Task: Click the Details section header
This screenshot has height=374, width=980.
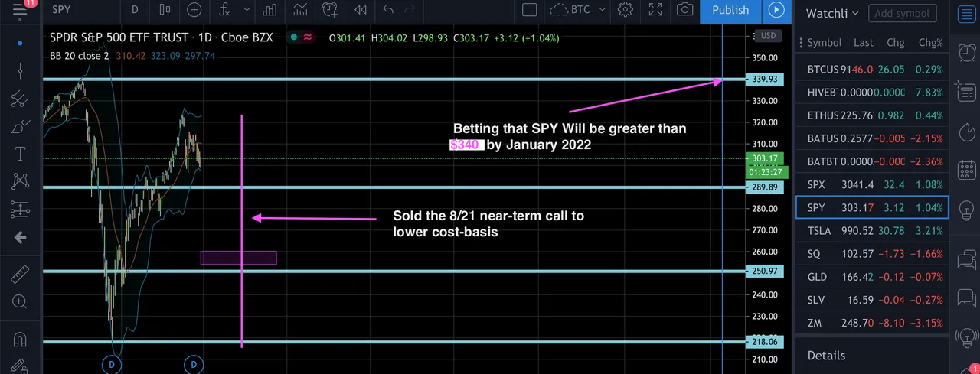Action: point(826,356)
